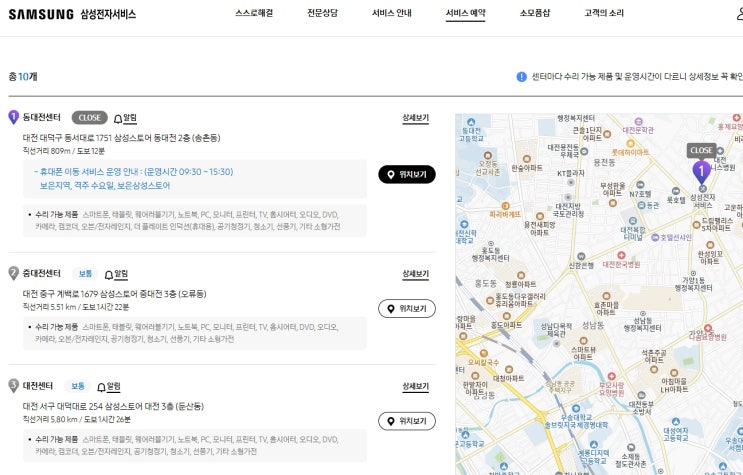743x475 pixels.
Task: Click 한성임꼬아파트 marker on the map
Action: (710, 245)
